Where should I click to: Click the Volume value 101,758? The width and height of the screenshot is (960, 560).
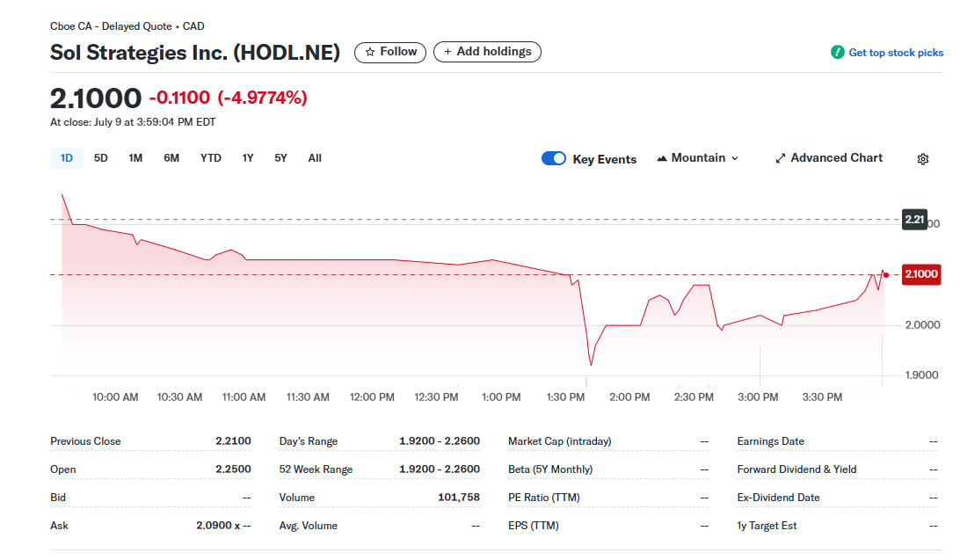click(459, 497)
